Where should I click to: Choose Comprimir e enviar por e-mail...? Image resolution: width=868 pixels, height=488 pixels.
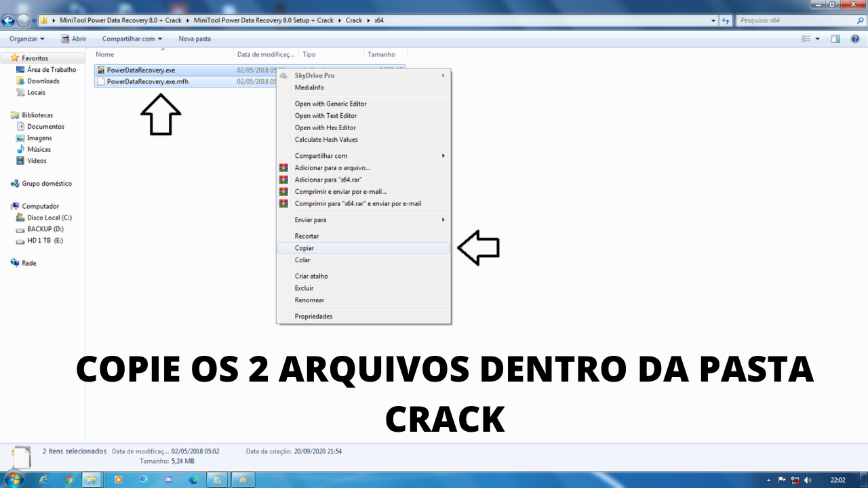pyautogui.click(x=363, y=192)
